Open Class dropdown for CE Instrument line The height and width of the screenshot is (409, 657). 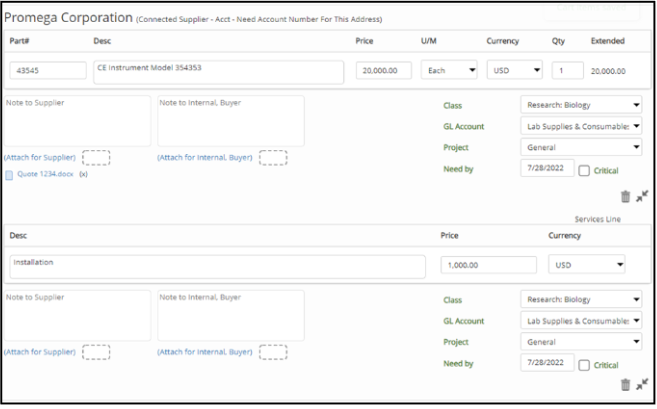pos(581,105)
